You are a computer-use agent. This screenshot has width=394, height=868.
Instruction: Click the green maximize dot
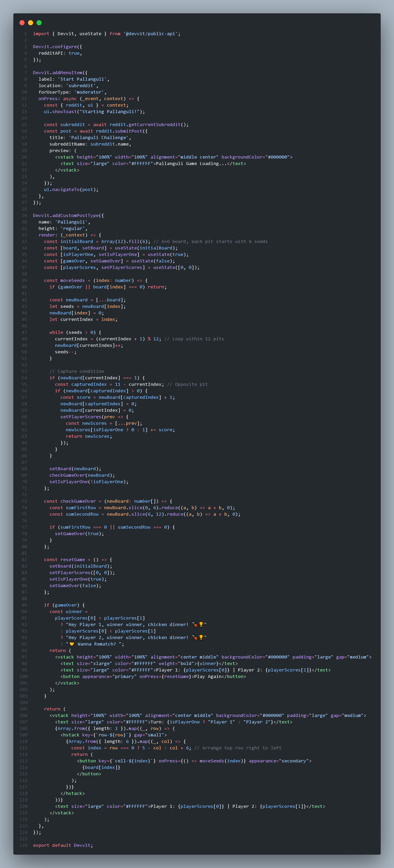39,23
